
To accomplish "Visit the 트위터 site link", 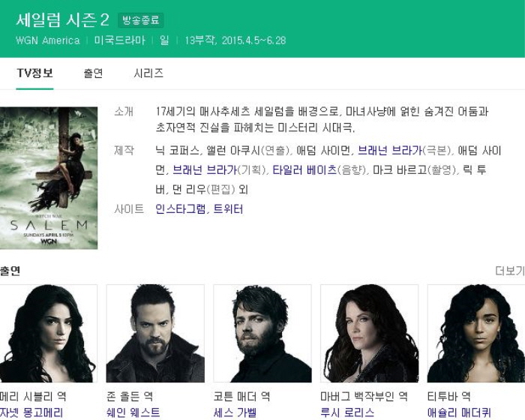I will pyautogui.click(x=228, y=209).
